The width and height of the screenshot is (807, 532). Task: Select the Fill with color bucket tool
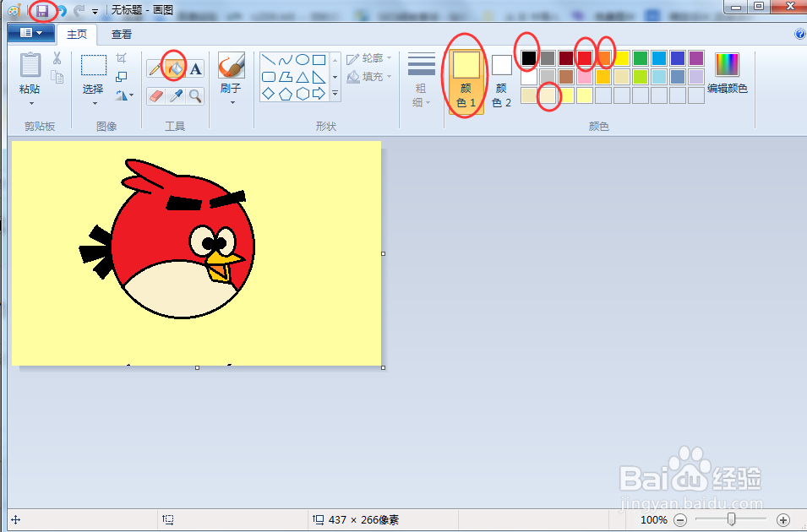[x=175, y=68]
